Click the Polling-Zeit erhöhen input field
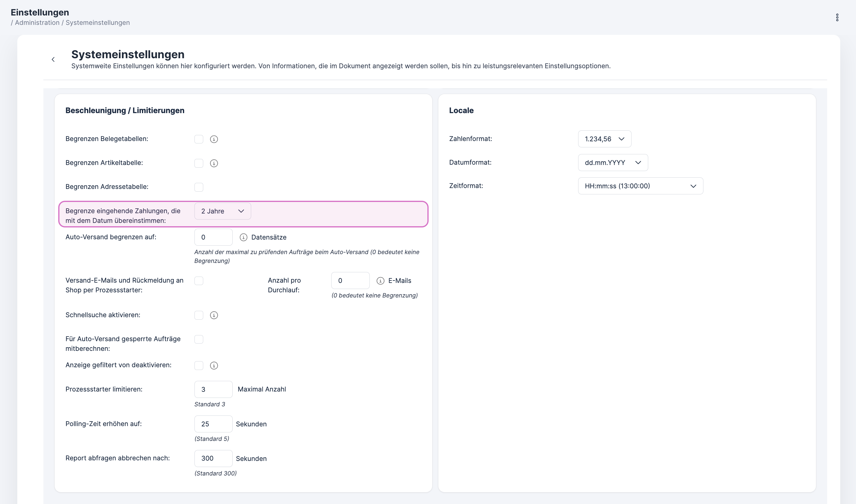 [x=213, y=424]
